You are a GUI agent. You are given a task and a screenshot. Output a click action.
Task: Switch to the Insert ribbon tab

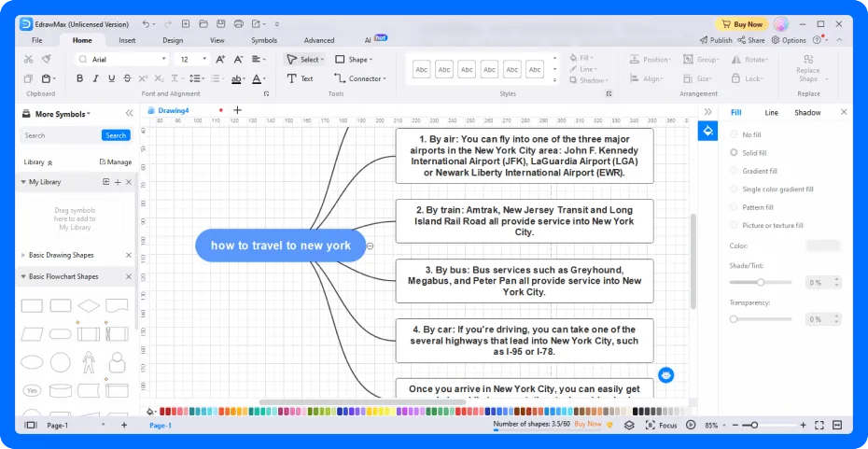[127, 40]
